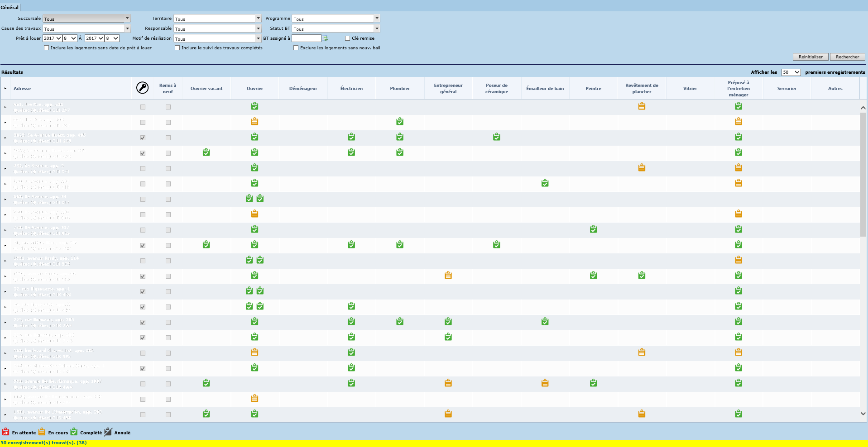
Task: Click the red En attente legend icon
Action: click(5, 432)
